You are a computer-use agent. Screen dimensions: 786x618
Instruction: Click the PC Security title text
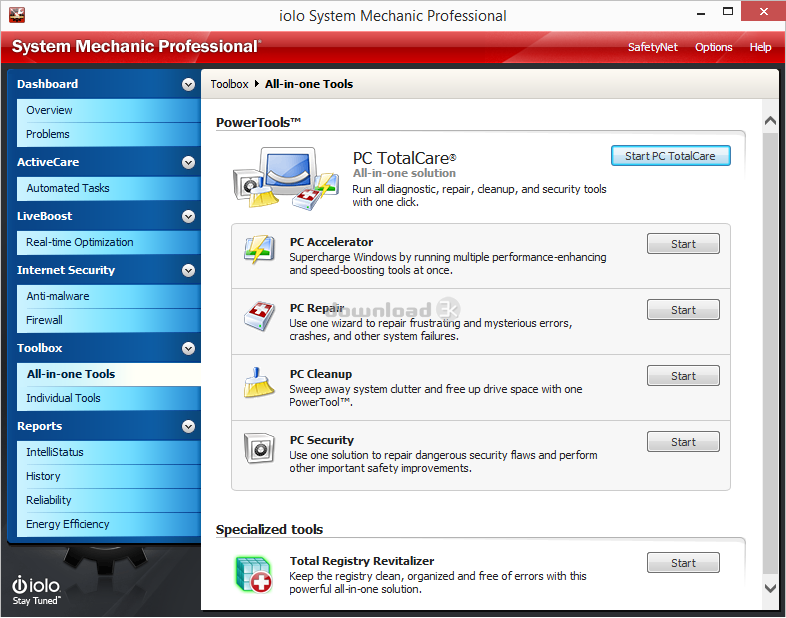tap(322, 440)
